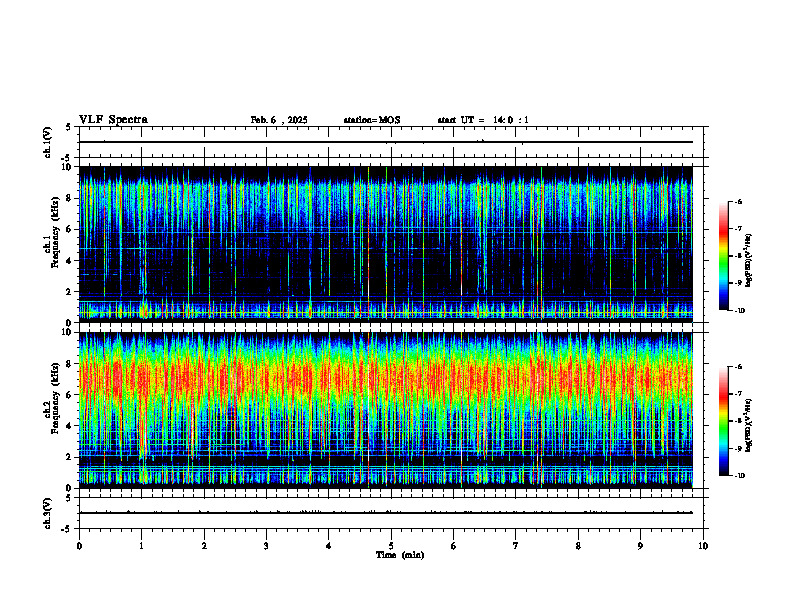Click the '8' kHz tick on ch.1 axis
This screenshot has height=612, width=792.
[x=71, y=198]
